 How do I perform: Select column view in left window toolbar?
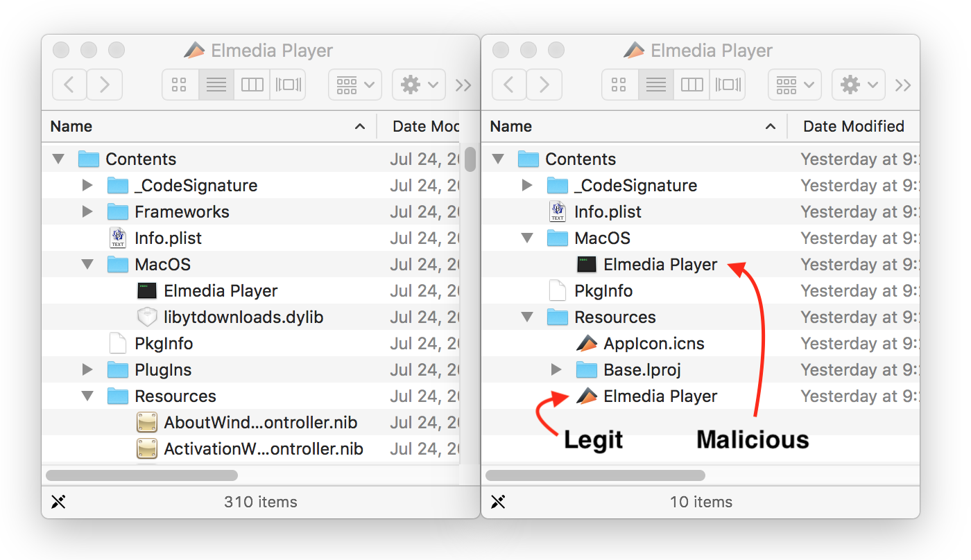point(252,85)
